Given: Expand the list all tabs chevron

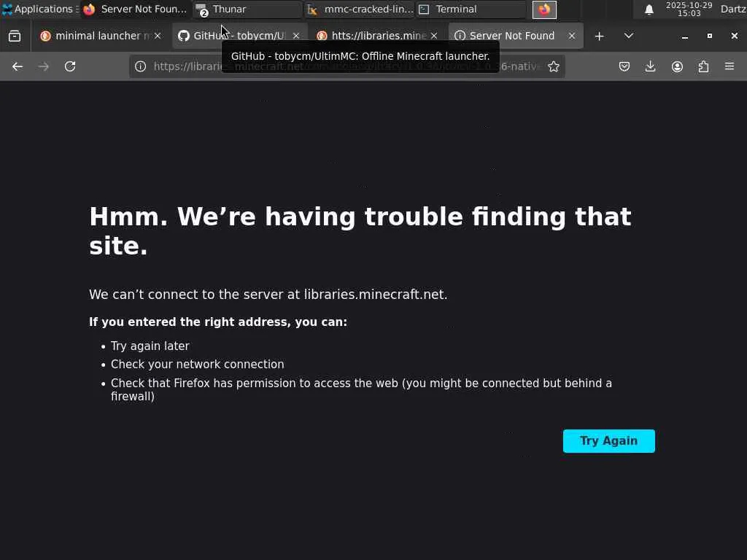Looking at the screenshot, I should tap(628, 36).
